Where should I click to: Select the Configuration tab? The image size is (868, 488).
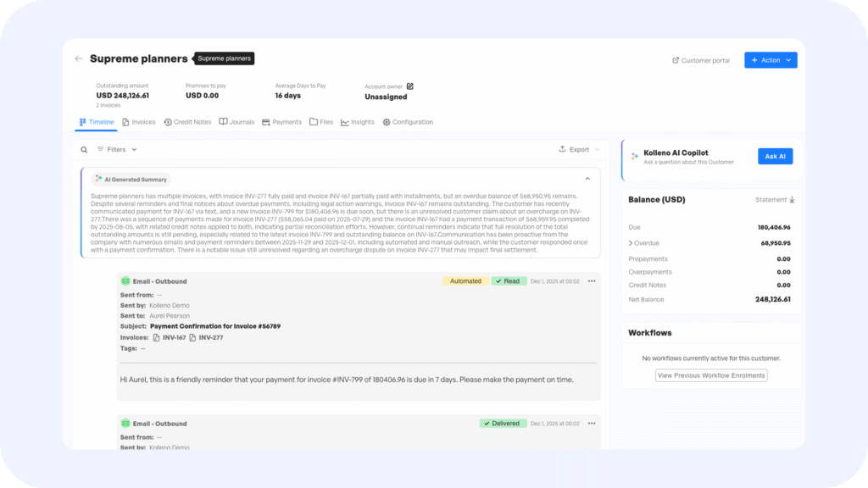[408, 122]
